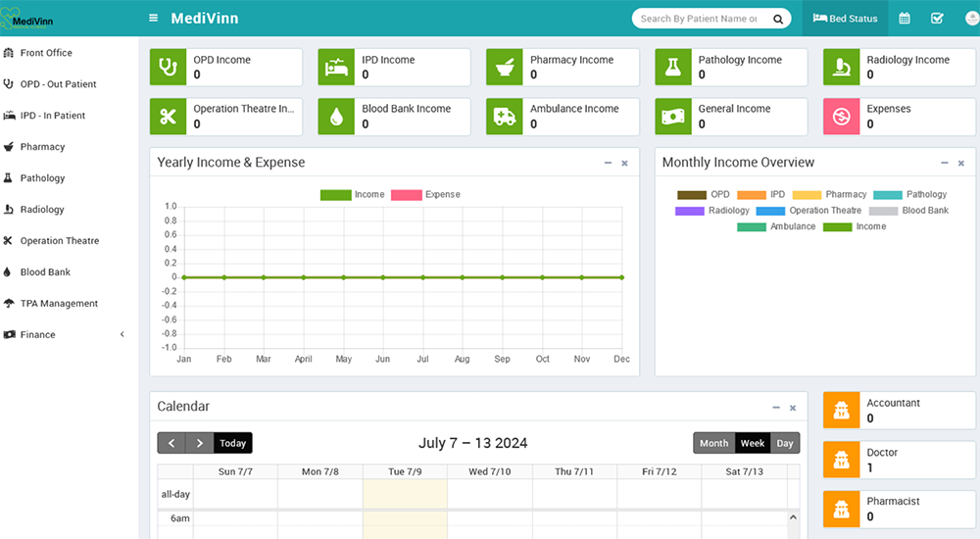Click the search magnifier icon
This screenshot has width=980, height=539.
coord(778,19)
